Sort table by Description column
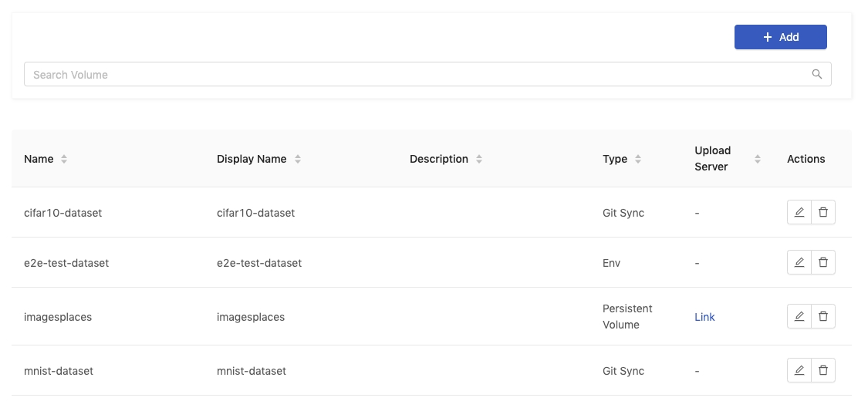This screenshot has width=868, height=401. [479, 160]
